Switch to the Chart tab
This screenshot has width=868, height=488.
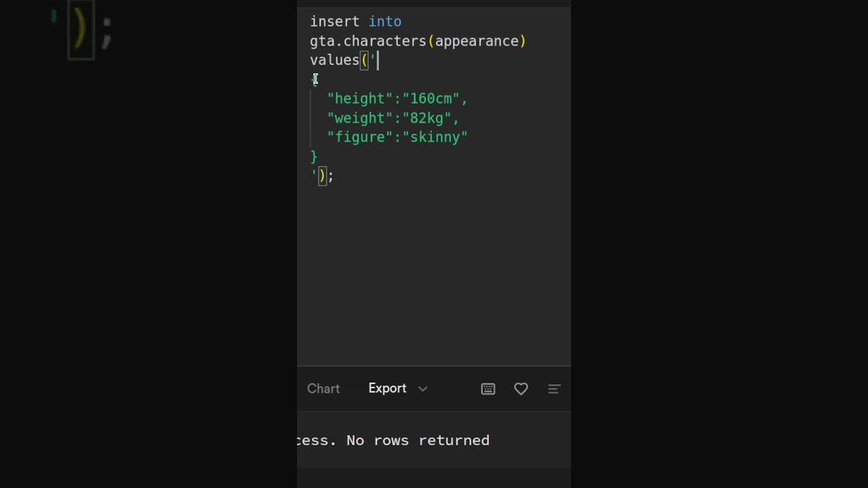click(323, 389)
